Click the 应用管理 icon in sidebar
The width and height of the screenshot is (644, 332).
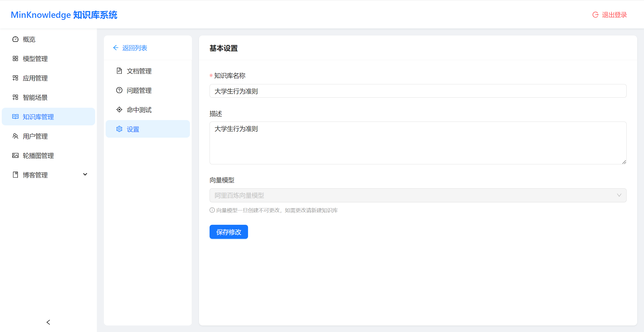coord(15,78)
